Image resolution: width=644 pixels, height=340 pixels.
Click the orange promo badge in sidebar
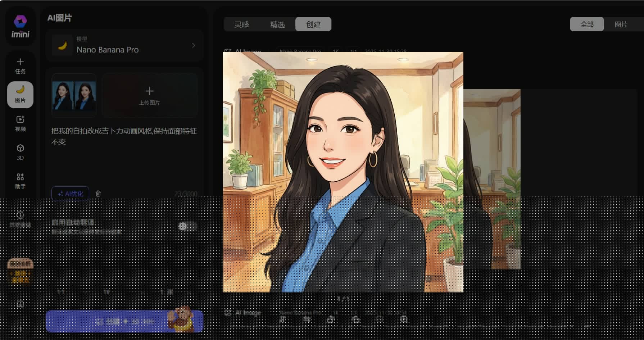pos(20,271)
